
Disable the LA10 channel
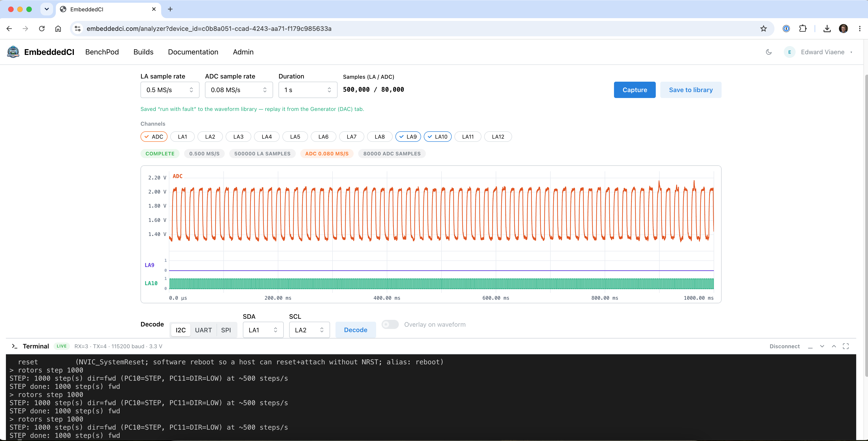[x=438, y=137]
